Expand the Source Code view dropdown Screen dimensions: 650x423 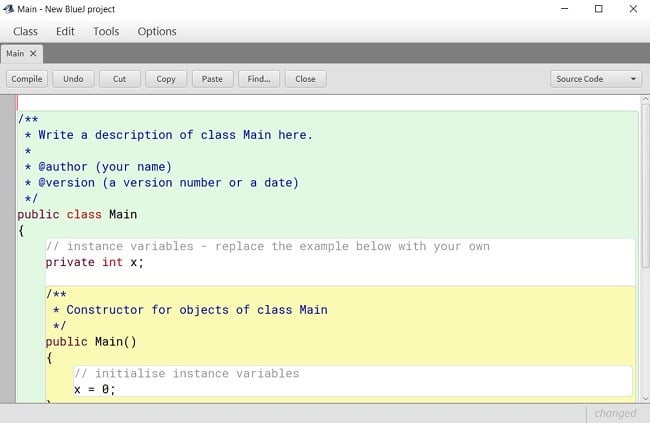pyautogui.click(x=596, y=79)
